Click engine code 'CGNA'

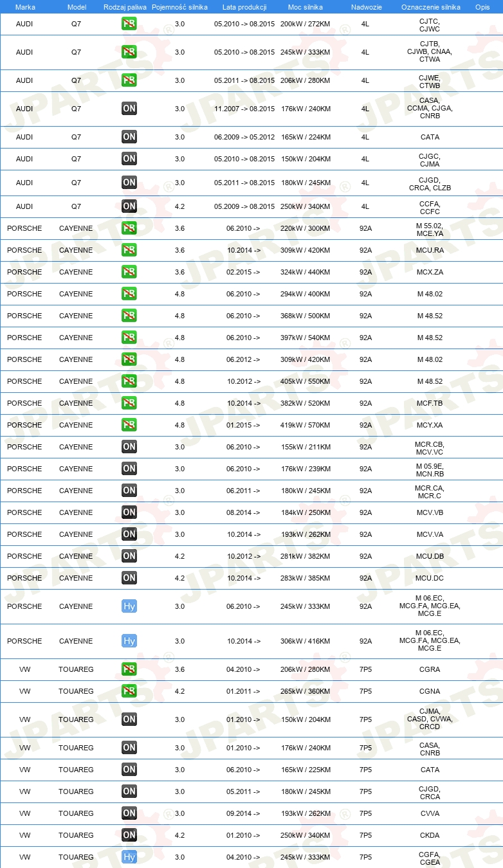[x=430, y=691]
